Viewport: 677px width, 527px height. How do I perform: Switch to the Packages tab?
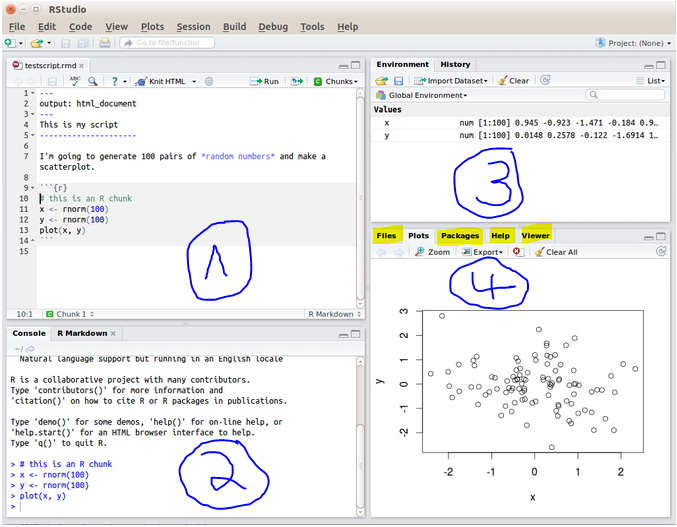pyautogui.click(x=460, y=236)
